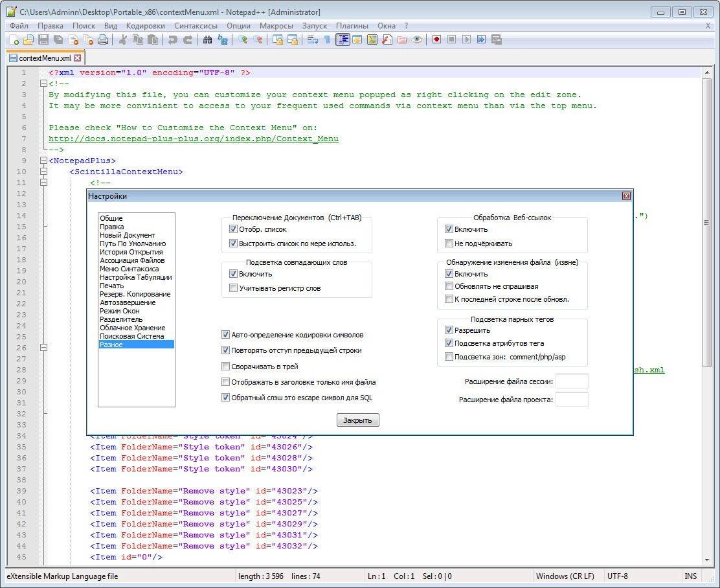
Task: Collapse the NotepadPlus fold on line 9
Action: click(43, 161)
